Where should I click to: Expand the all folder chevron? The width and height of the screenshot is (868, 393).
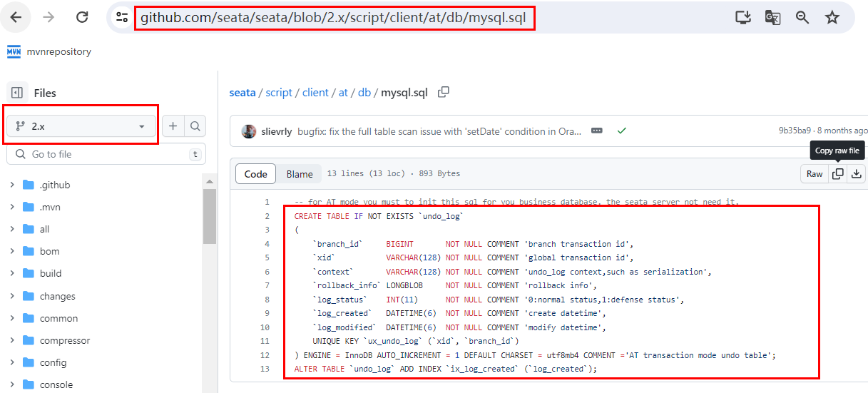[12, 229]
